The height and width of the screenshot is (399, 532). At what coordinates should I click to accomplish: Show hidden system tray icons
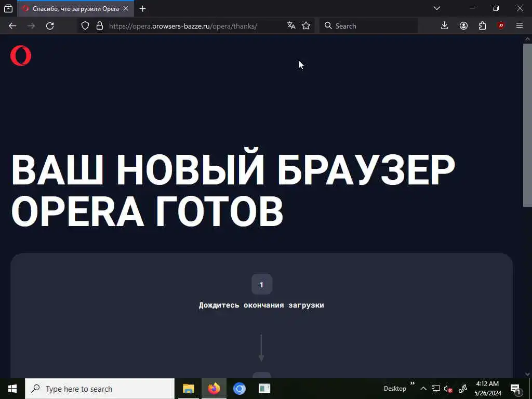(x=423, y=389)
